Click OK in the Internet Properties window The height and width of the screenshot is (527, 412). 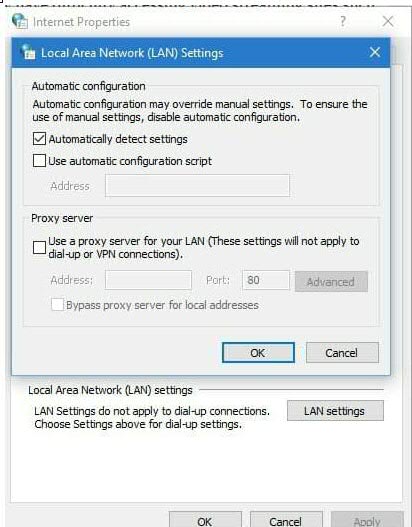[205, 520]
